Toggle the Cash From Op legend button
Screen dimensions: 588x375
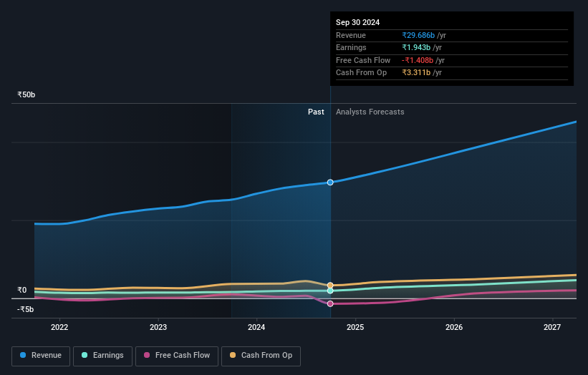pos(261,356)
